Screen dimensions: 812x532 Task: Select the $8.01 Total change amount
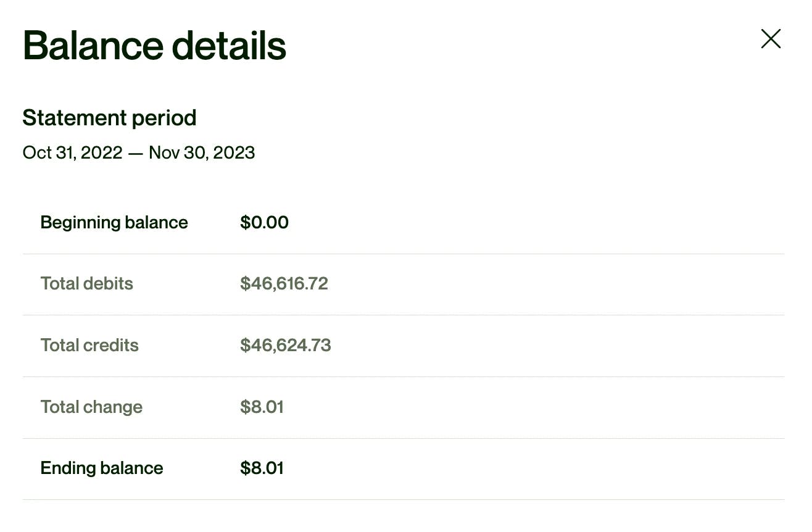click(262, 407)
